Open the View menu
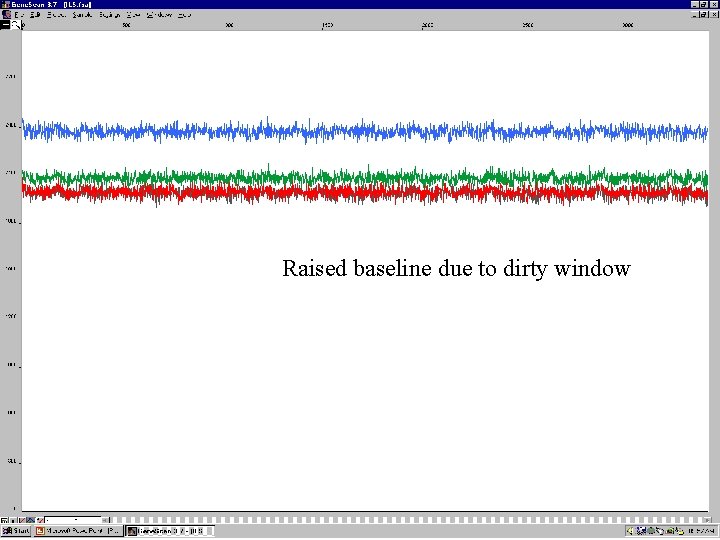Viewport: 720px width, 540px height. tap(134, 15)
